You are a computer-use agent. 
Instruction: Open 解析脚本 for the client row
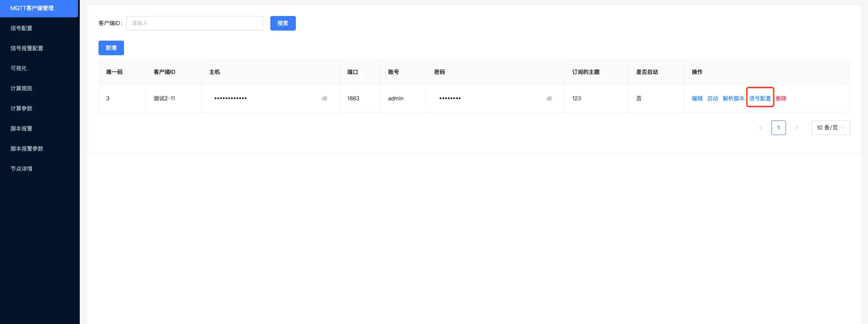tap(733, 99)
